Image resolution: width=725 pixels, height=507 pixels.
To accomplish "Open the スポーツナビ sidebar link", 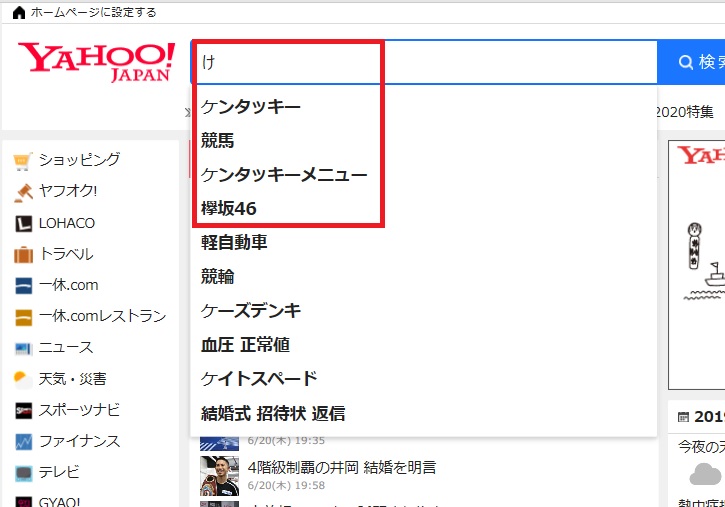I will point(79,410).
